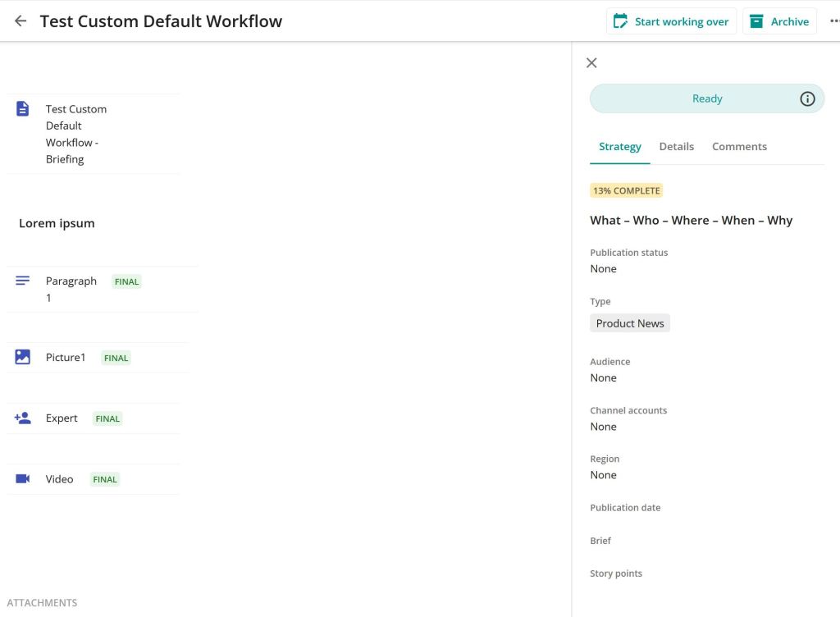
Task: Click the briefing document icon
Action: click(23, 109)
